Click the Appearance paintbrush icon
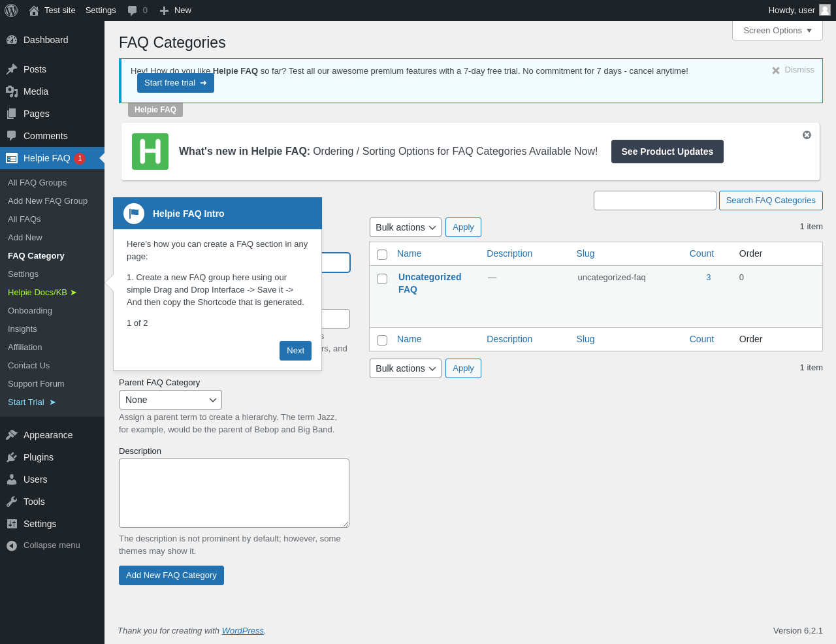The image size is (836, 644). (x=12, y=435)
